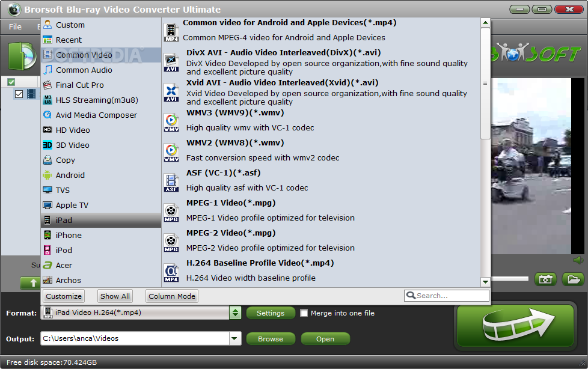
Task: Click the Xvid AVI format icon
Action: (171, 93)
